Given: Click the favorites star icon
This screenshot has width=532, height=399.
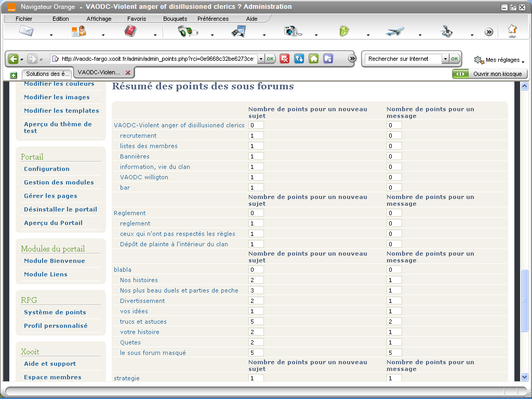Looking at the screenshot, I should click(x=512, y=31).
